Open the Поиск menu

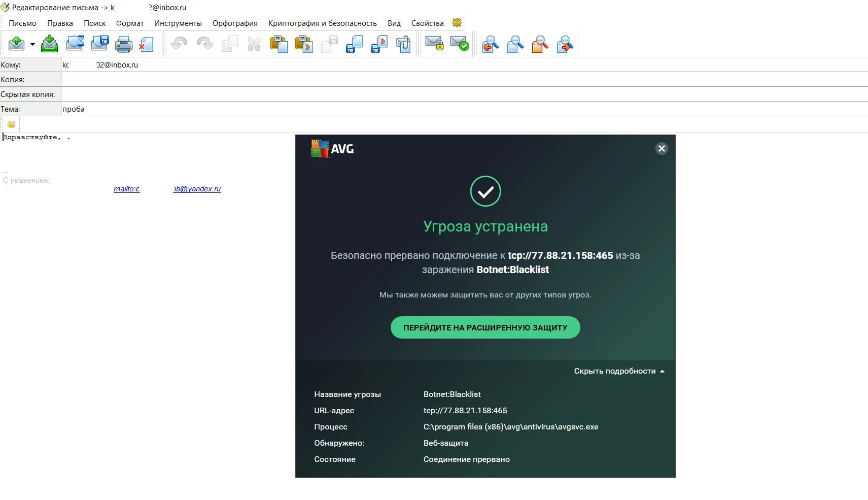(94, 23)
